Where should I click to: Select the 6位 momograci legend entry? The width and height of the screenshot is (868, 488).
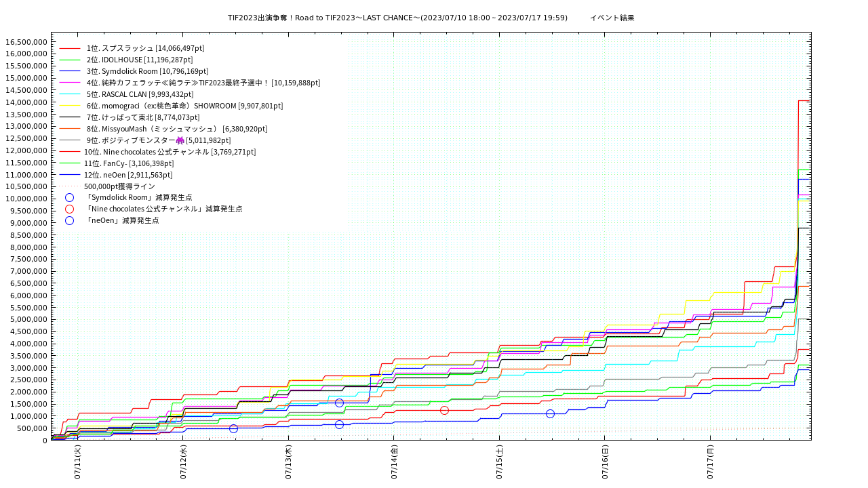[x=184, y=106]
